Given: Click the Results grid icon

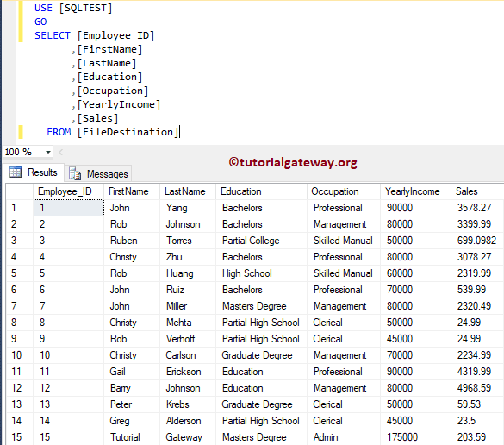Looking at the screenshot, I should (16, 172).
